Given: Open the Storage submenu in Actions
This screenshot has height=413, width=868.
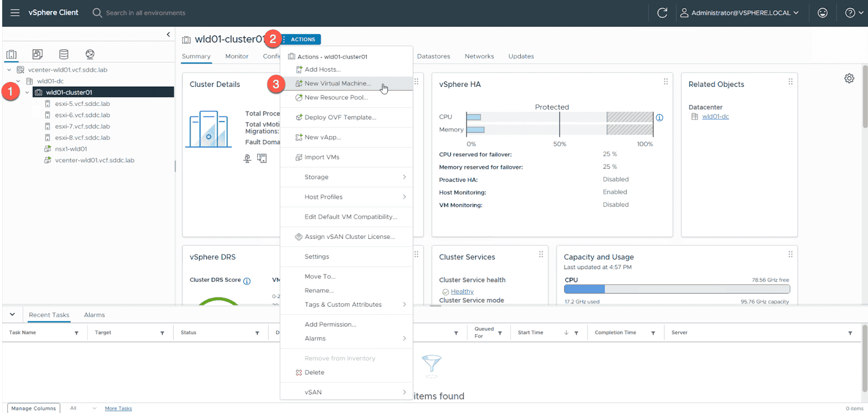Looking at the screenshot, I should [346, 177].
